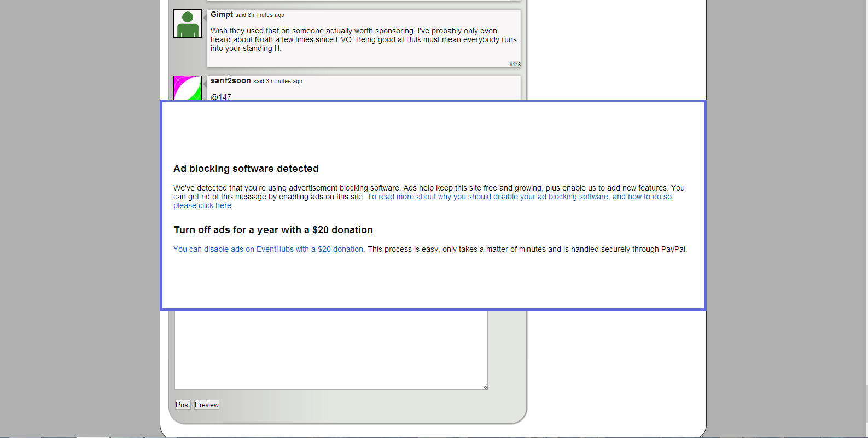Click the #148 comment number

pos(515,64)
